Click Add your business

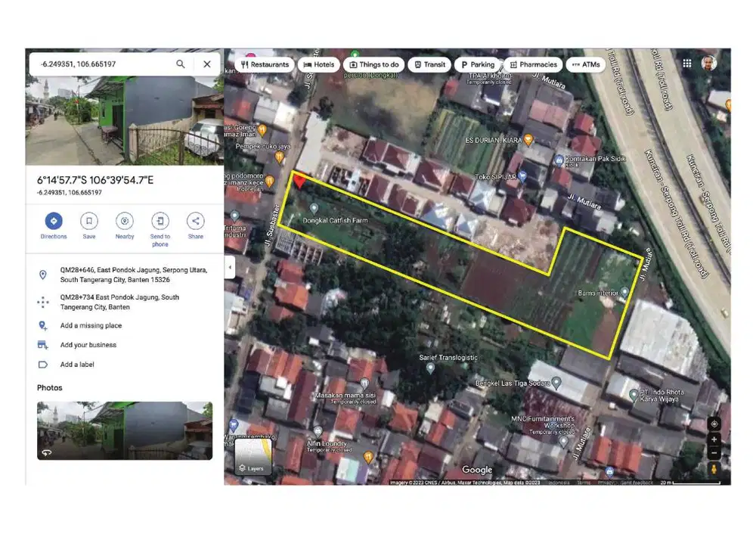click(125, 345)
